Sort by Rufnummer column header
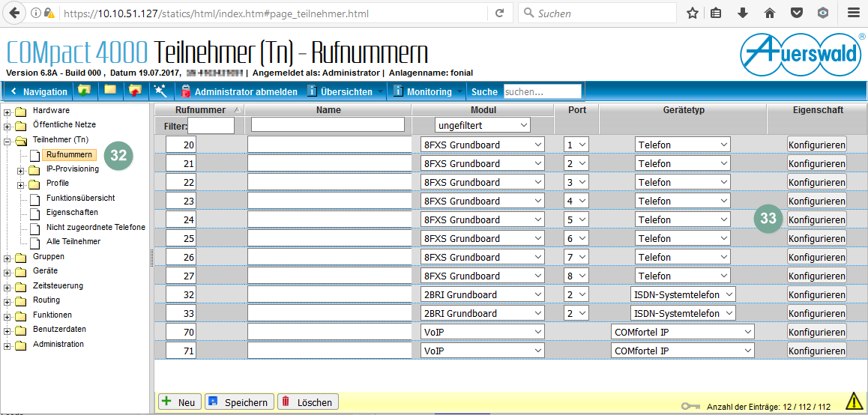 pyautogui.click(x=200, y=109)
